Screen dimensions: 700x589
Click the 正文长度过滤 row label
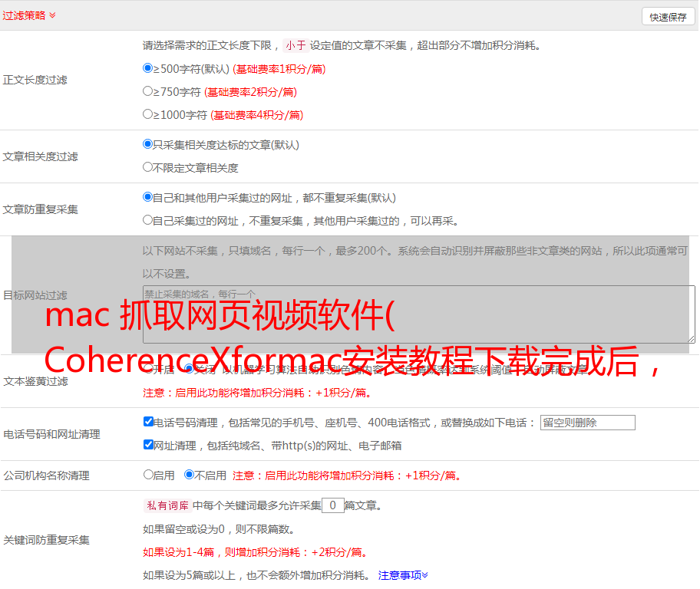pos(35,80)
